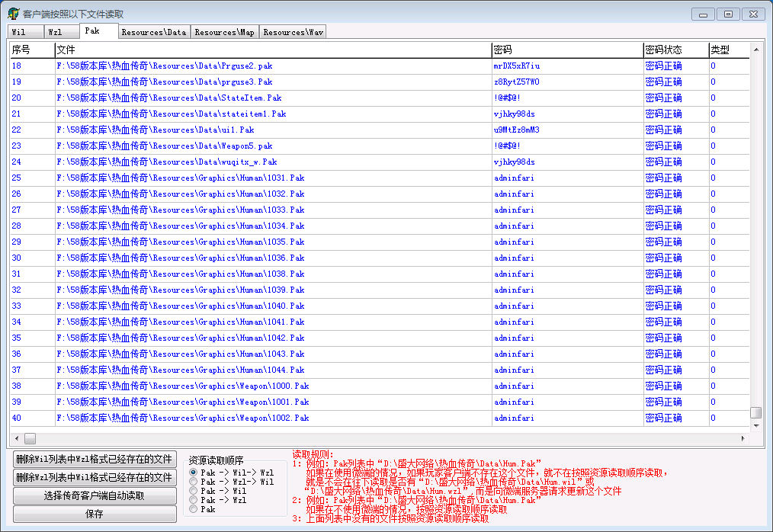Click the vertical scrollbar down arrow
This screenshot has height=532, width=773.
click(756, 425)
